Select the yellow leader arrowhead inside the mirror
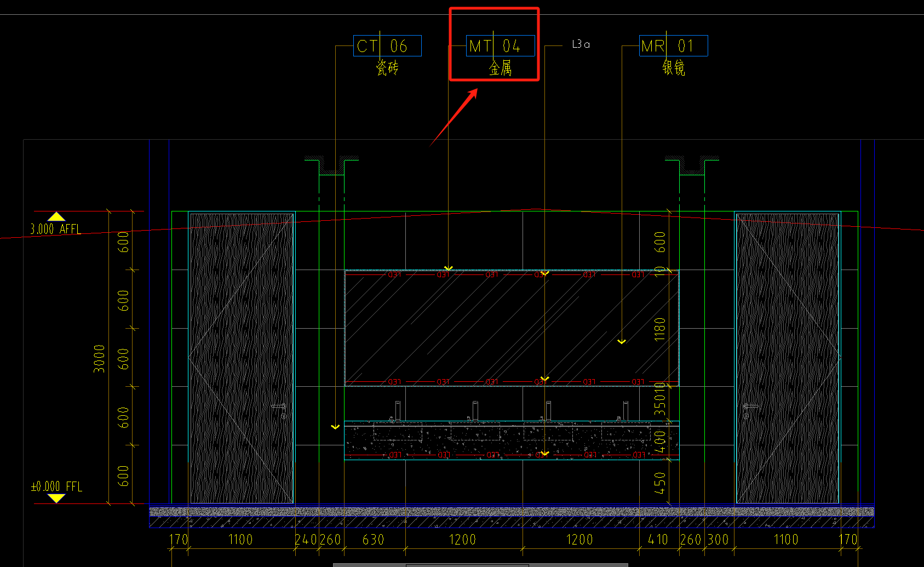The width and height of the screenshot is (924, 567). point(622,341)
